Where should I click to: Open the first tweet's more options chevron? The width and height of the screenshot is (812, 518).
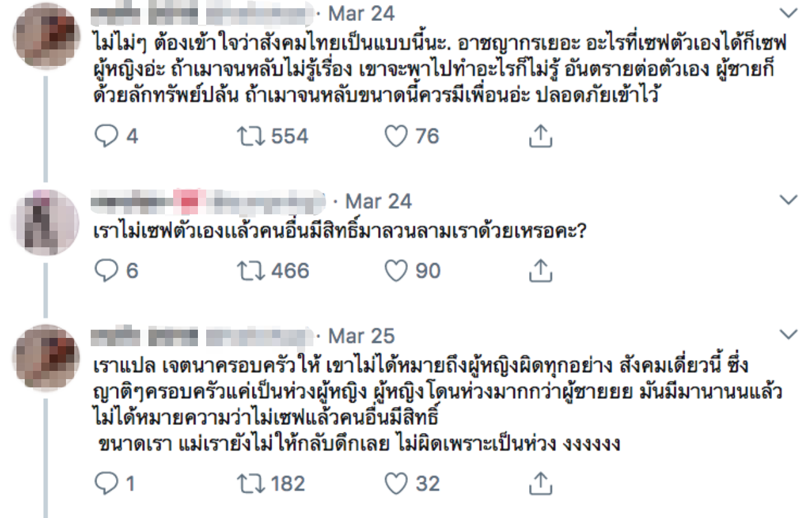[788, 13]
